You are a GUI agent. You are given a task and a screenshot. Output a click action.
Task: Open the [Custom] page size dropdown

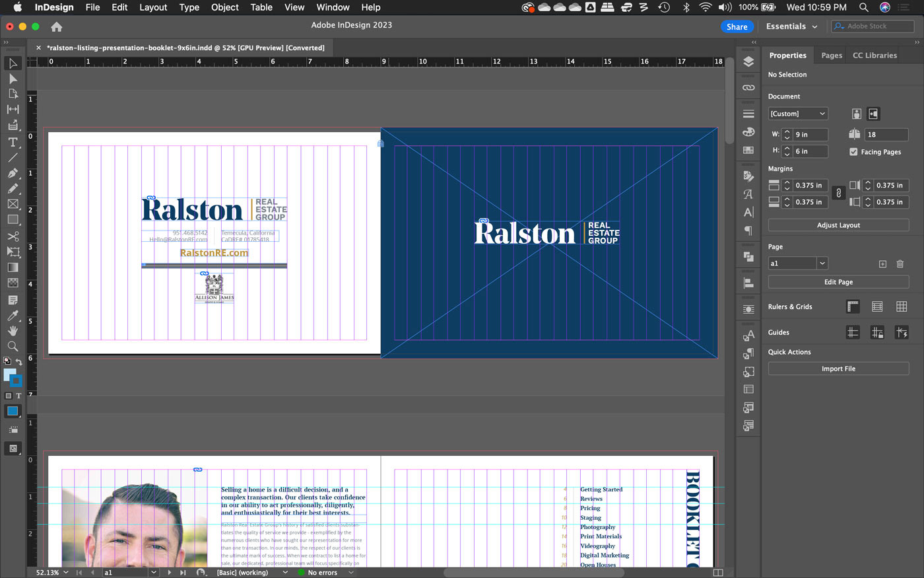(798, 114)
